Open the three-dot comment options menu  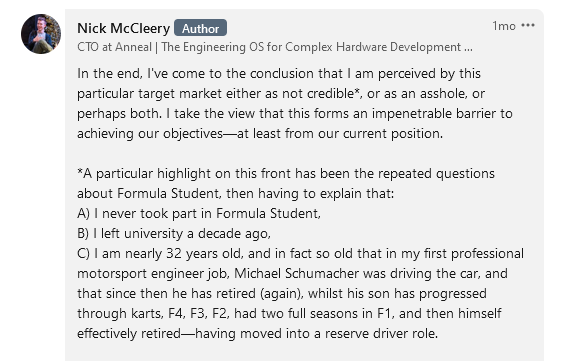tap(528, 26)
